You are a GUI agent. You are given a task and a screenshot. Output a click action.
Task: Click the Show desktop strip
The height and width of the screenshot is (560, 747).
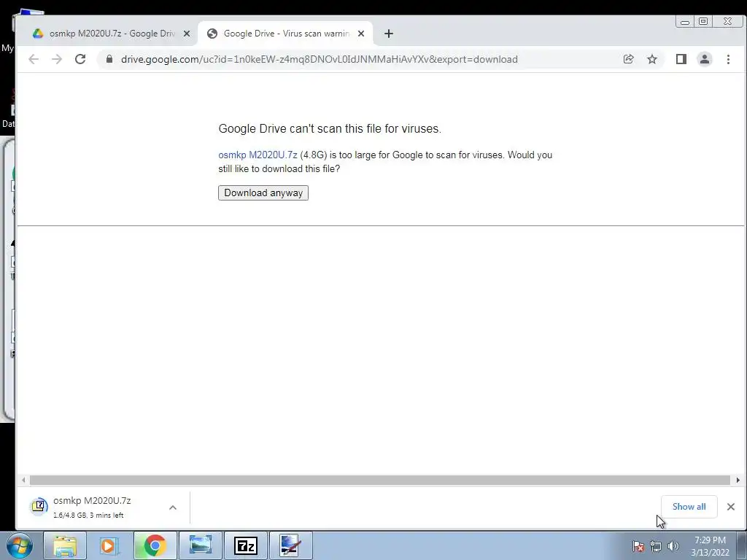[742, 545]
